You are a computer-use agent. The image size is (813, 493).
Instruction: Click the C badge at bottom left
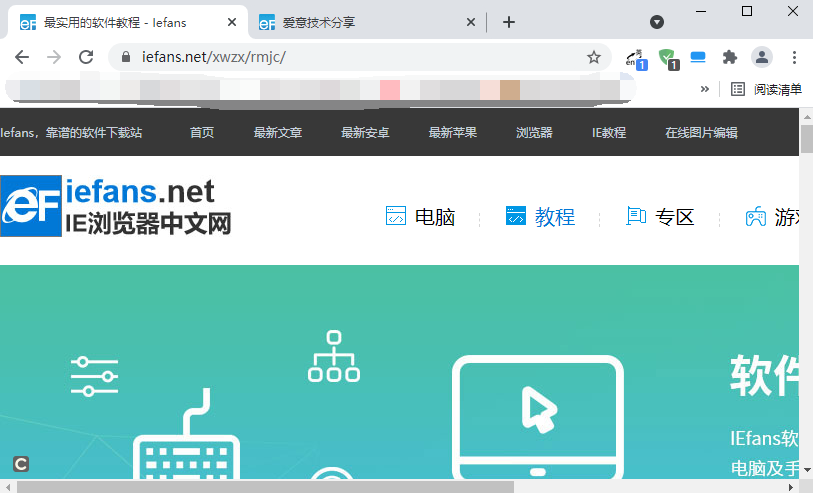(21, 464)
